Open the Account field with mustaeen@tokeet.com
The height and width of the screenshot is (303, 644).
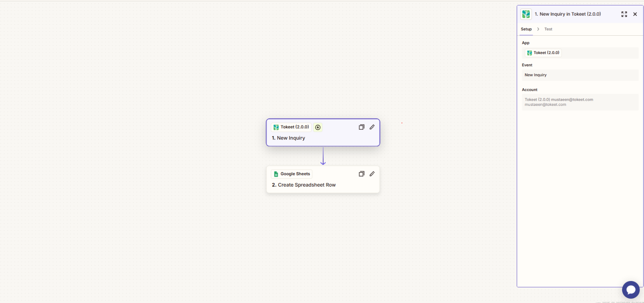click(580, 102)
